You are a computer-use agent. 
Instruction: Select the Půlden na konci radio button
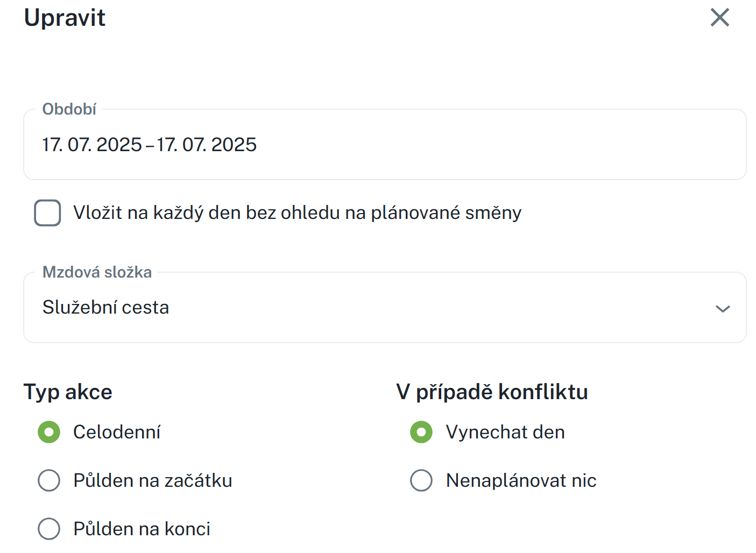(x=49, y=529)
